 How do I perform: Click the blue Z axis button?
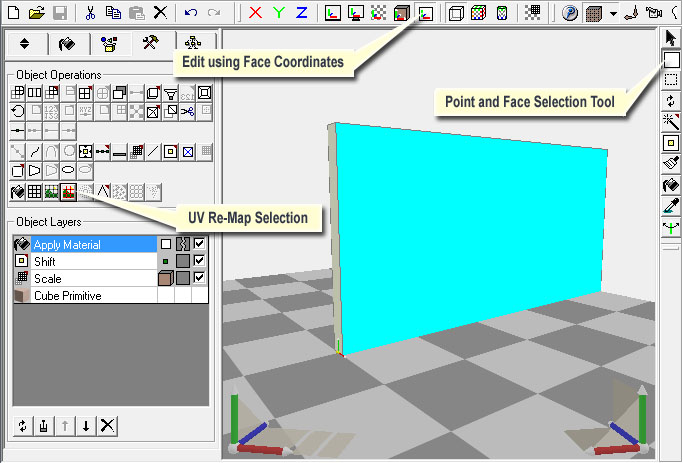[x=301, y=14]
